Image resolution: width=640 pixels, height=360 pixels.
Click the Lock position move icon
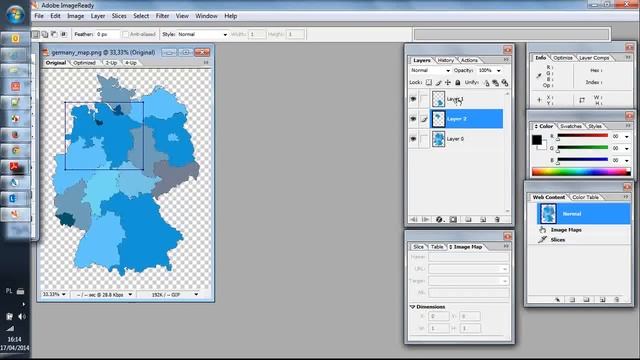[x=448, y=82]
